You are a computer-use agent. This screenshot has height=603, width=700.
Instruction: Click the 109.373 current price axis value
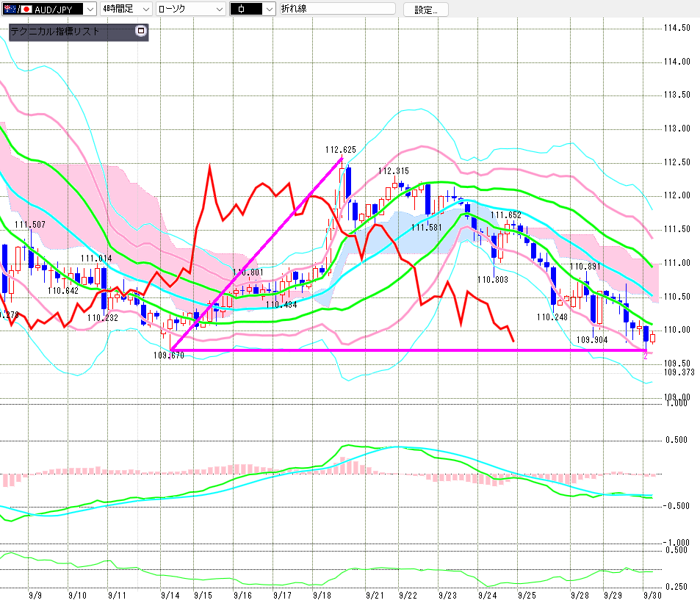(x=679, y=372)
